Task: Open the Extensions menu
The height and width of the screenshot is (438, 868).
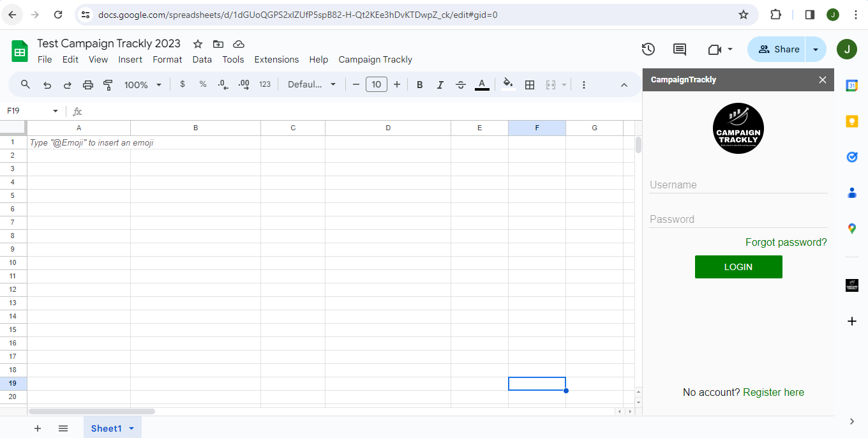Action: pos(276,59)
